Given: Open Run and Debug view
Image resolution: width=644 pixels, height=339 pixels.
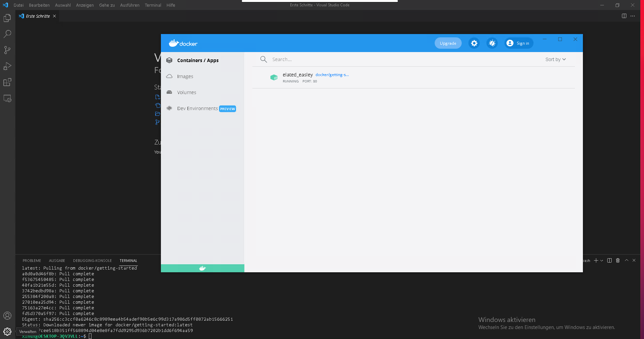Looking at the screenshot, I should pyautogui.click(x=7, y=66).
